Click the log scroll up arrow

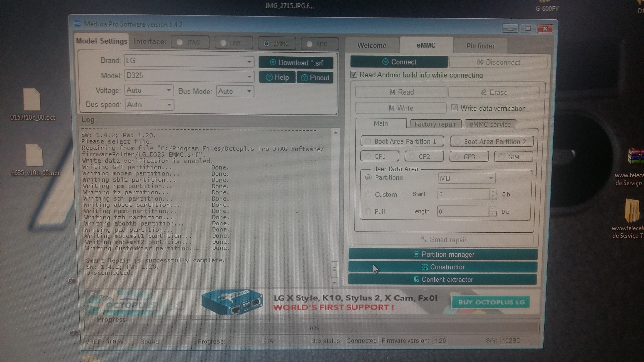336,132
